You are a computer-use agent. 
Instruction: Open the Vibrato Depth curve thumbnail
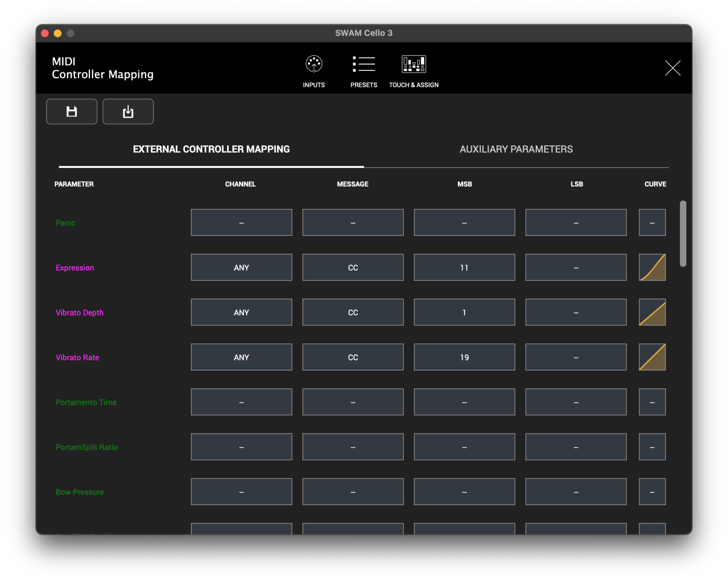[x=652, y=312]
